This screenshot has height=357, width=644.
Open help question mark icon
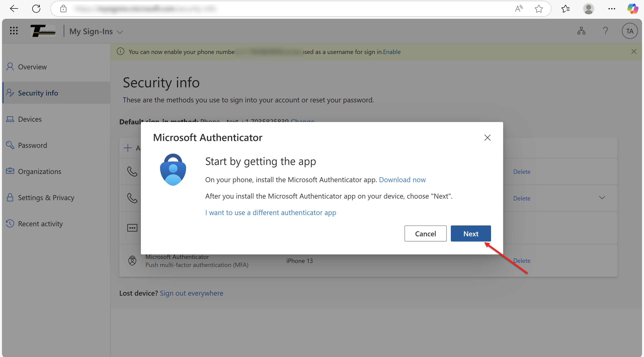605,31
